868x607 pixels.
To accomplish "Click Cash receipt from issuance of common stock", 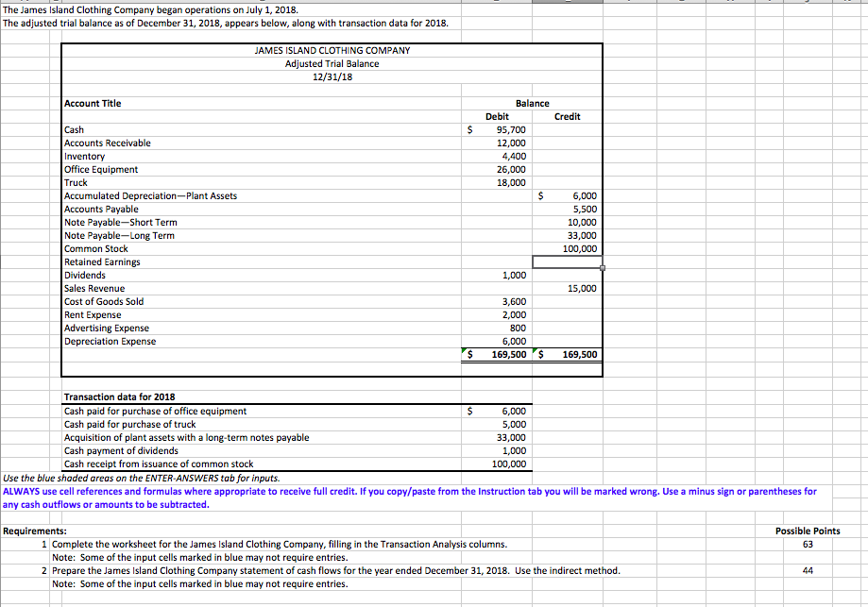I will pos(159,464).
